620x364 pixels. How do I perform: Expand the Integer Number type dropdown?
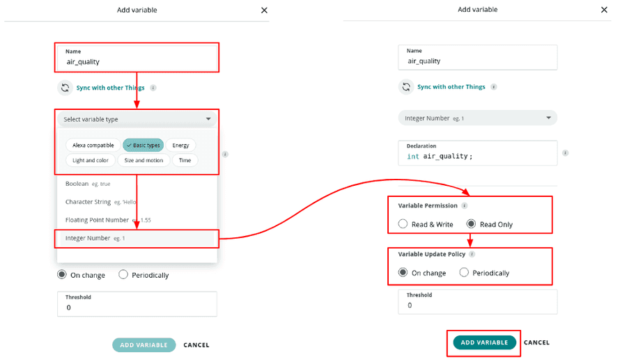pos(477,118)
